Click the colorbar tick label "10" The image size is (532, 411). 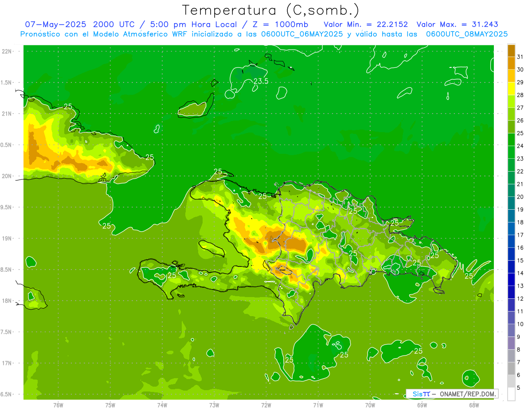pyautogui.click(x=520, y=324)
